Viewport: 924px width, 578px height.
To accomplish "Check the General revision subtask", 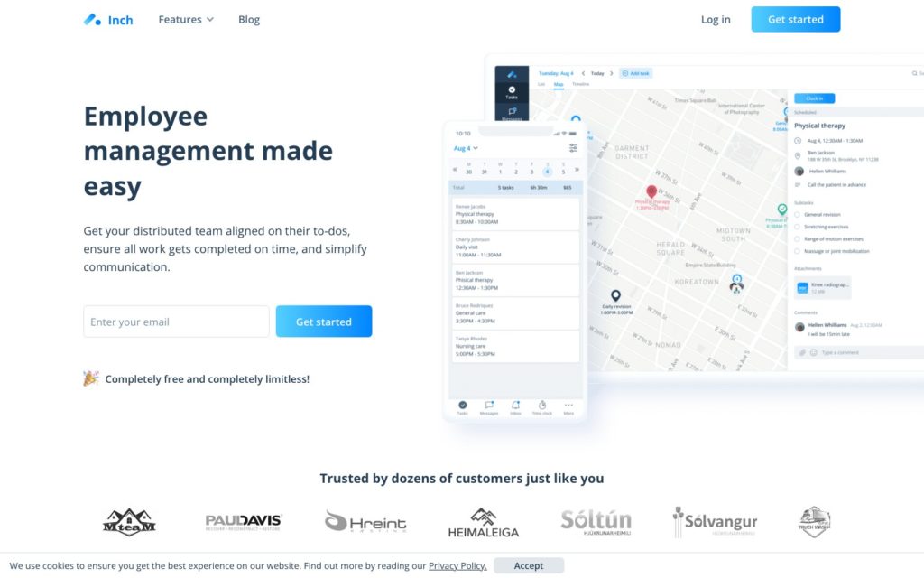I will pyautogui.click(x=798, y=215).
